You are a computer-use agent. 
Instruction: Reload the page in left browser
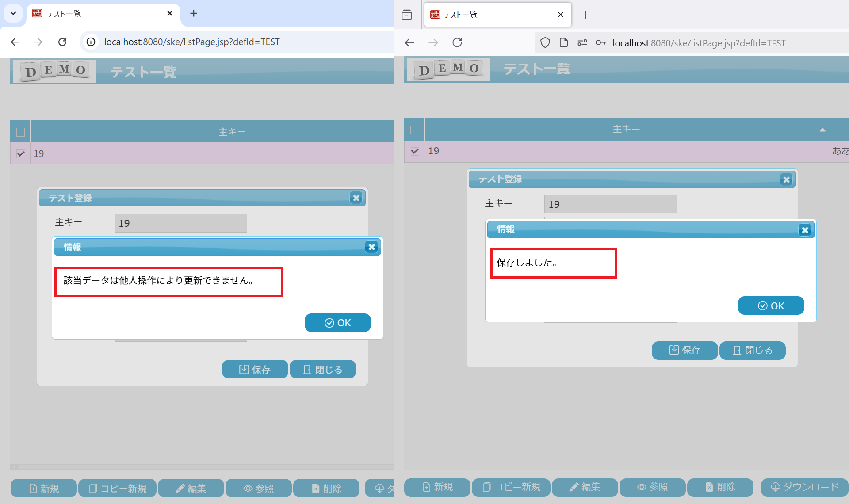click(62, 42)
